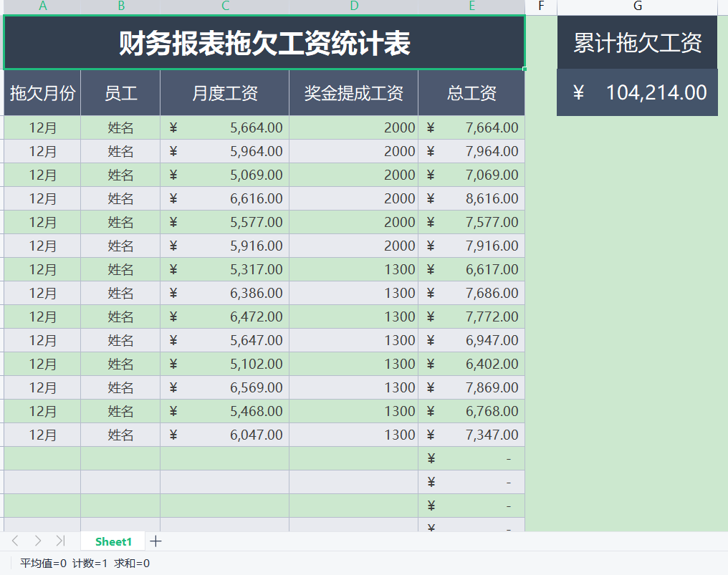
Task: Select column E by its header
Action: tap(471, 6)
